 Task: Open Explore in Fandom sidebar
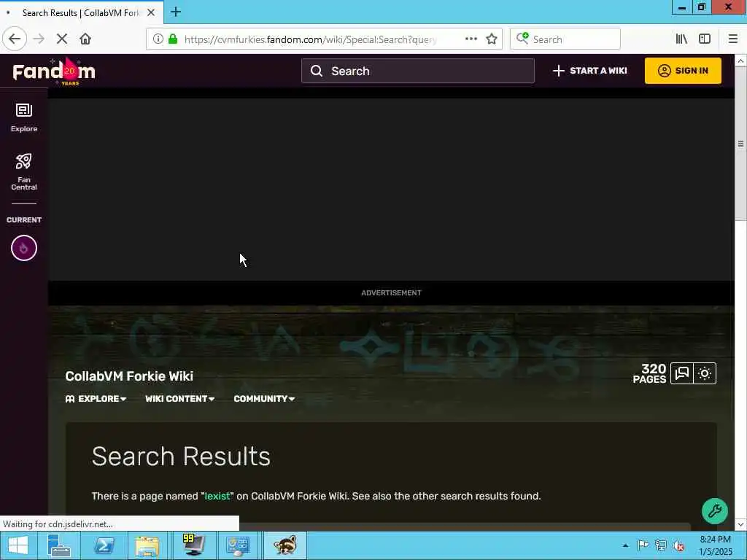24,117
